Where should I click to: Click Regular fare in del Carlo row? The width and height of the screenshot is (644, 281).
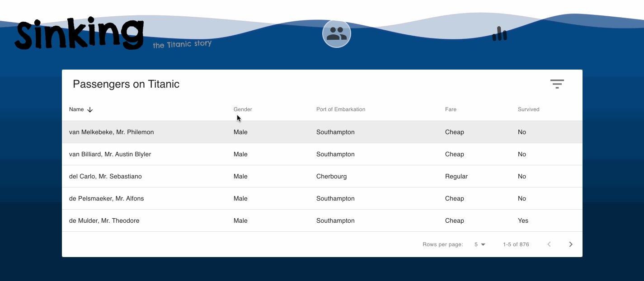click(x=456, y=176)
